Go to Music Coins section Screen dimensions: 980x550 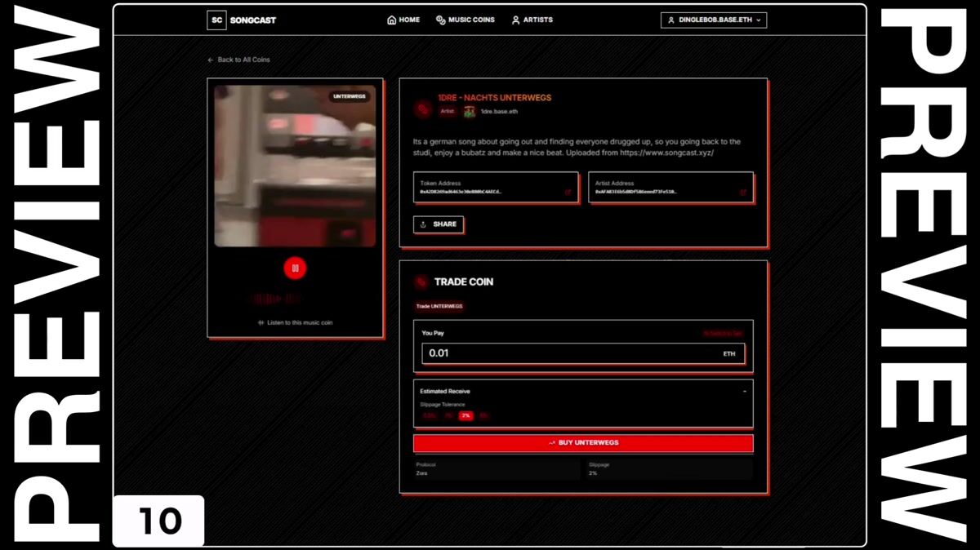465,20
